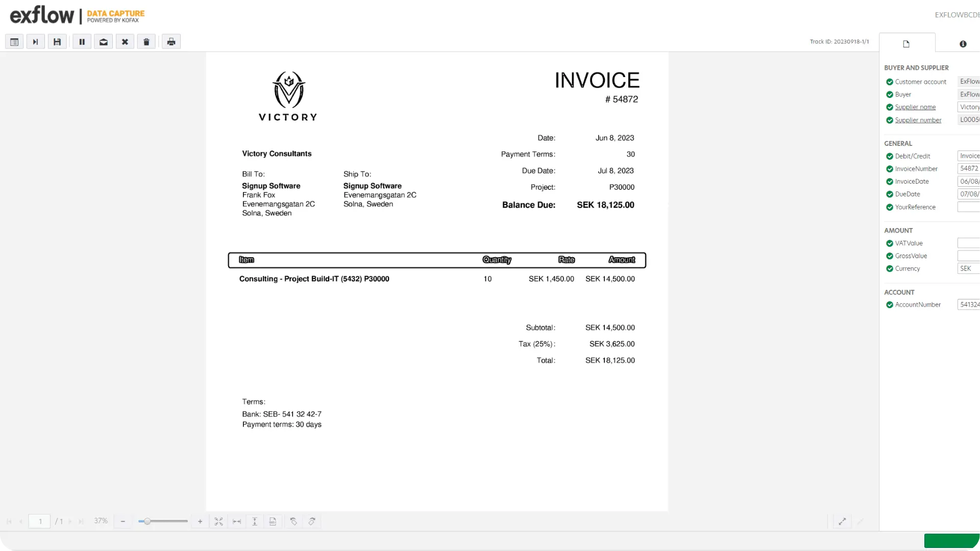This screenshot has height=551, width=980.
Task: Adjust the zoom level slider handle
Action: (147, 521)
